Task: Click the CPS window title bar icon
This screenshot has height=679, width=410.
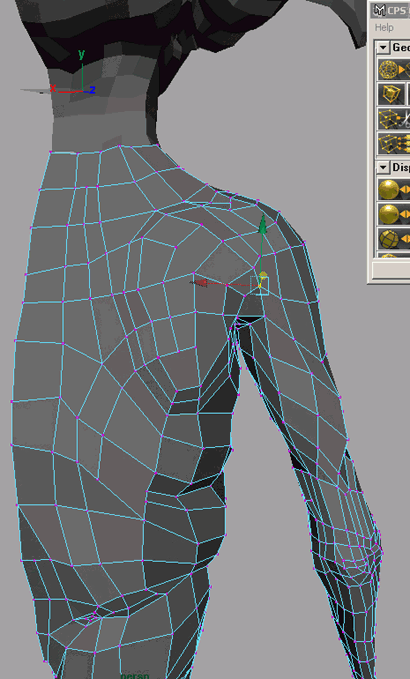Action: tap(380, 10)
